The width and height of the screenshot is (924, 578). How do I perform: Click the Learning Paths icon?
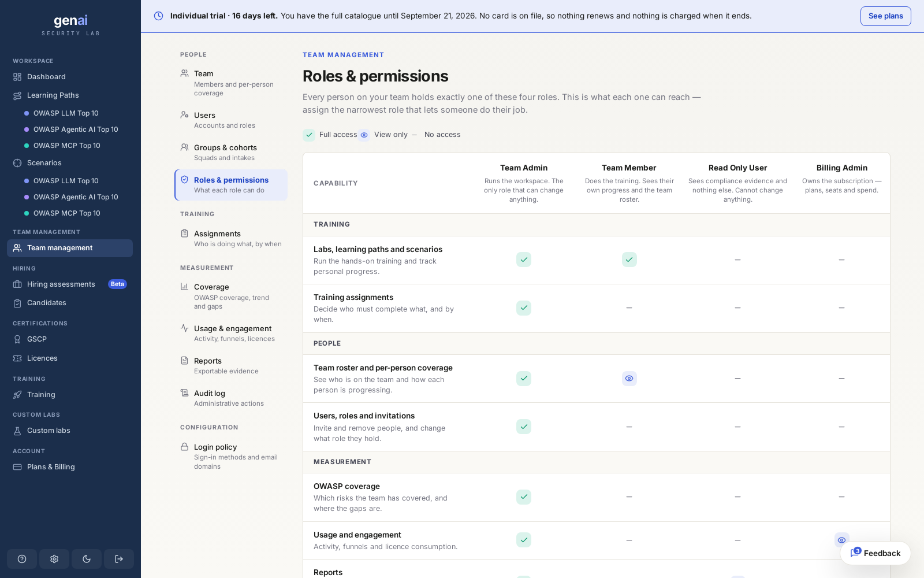pos(17,95)
